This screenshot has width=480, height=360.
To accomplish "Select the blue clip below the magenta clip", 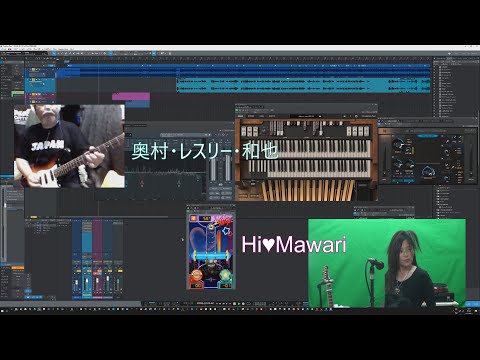I will click(137, 104).
